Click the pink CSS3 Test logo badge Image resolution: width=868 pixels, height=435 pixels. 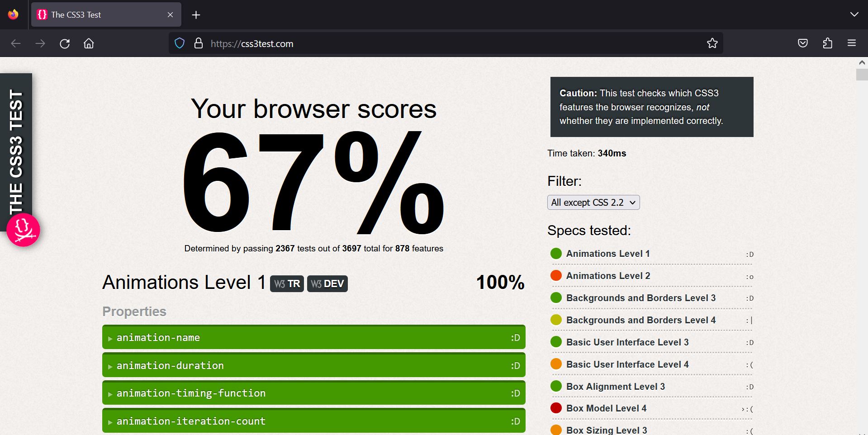pos(24,230)
